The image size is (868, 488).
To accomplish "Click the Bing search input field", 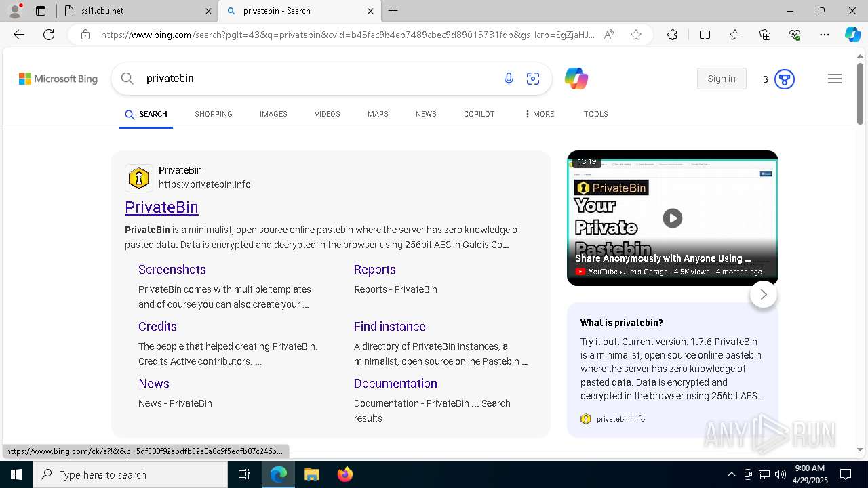I will coord(319,79).
